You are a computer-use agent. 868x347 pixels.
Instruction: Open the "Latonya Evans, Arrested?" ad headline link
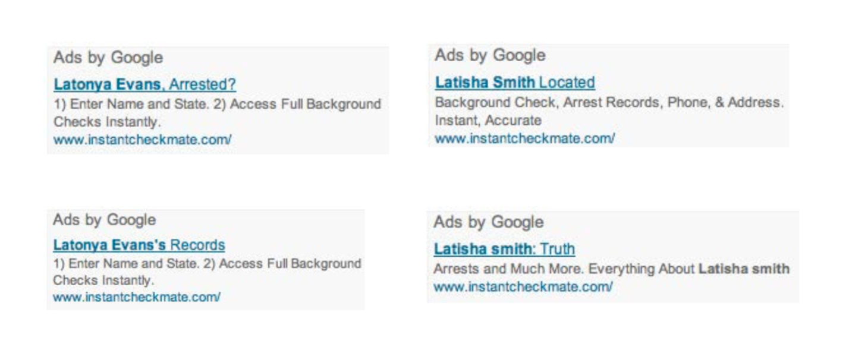point(144,84)
